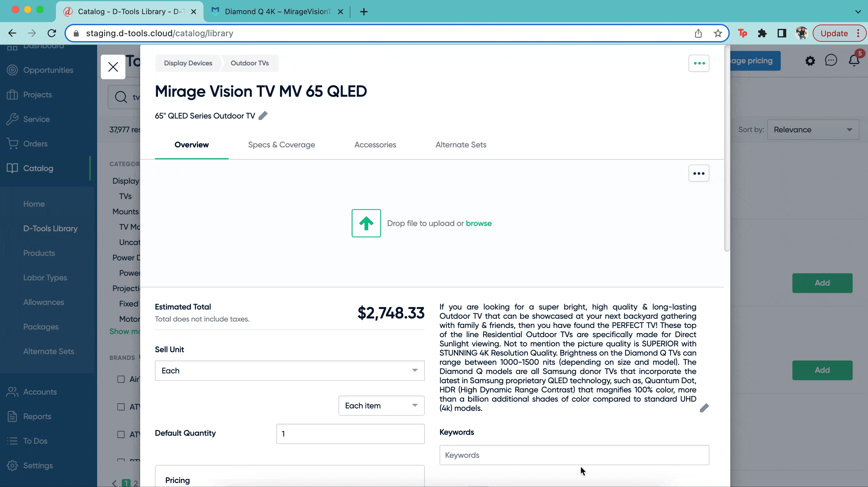Open a new browser tab
Viewport: 868px width, 487px height.
coord(364,11)
